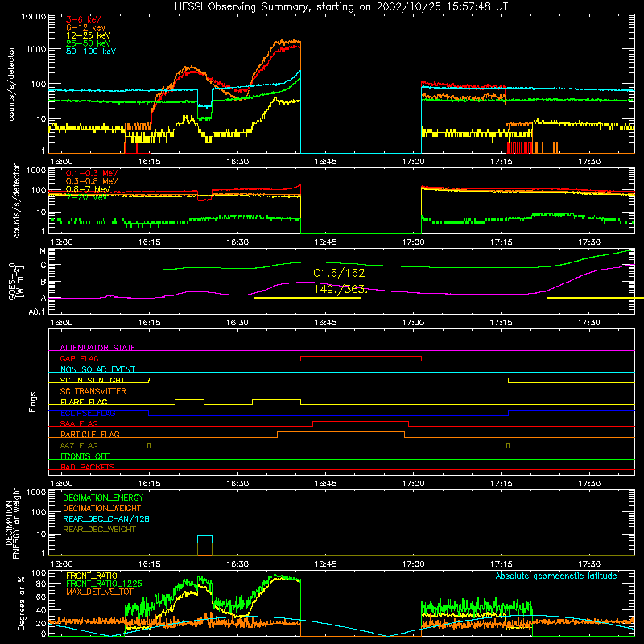Click the DECIMATION ENERGY or weight axis title

pyautogui.click(x=12, y=522)
